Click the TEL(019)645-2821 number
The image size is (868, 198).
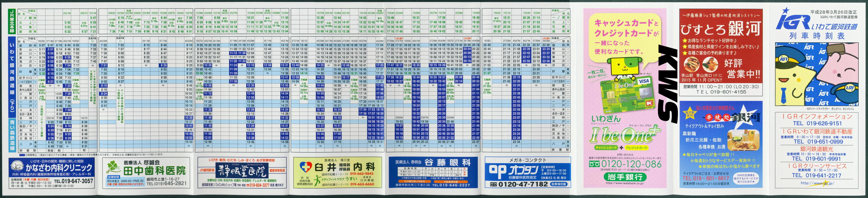[x=166, y=183]
